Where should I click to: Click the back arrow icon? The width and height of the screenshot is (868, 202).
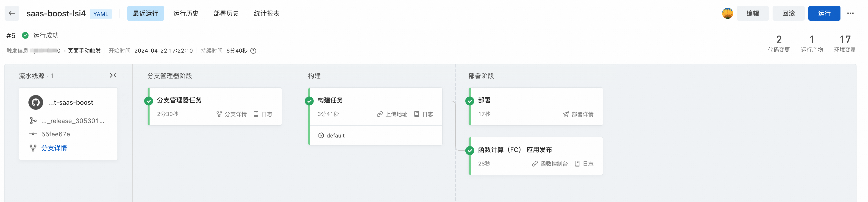[x=12, y=14]
